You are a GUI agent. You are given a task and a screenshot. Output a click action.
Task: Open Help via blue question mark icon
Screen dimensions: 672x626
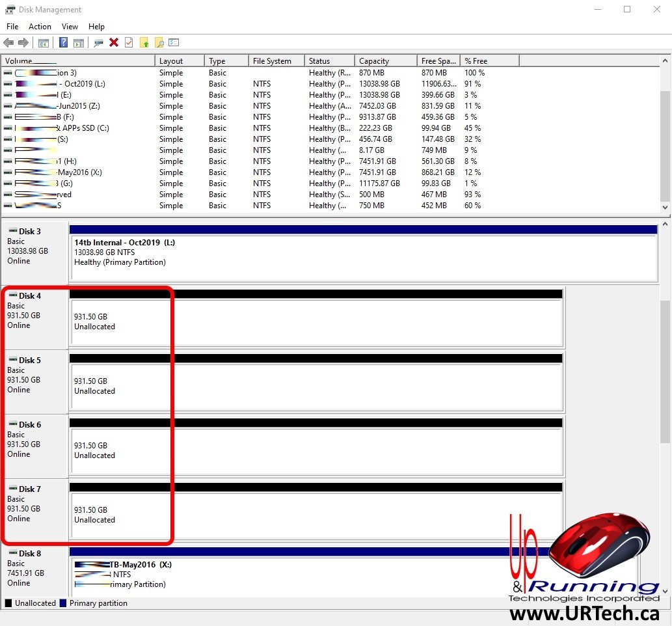pos(63,43)
